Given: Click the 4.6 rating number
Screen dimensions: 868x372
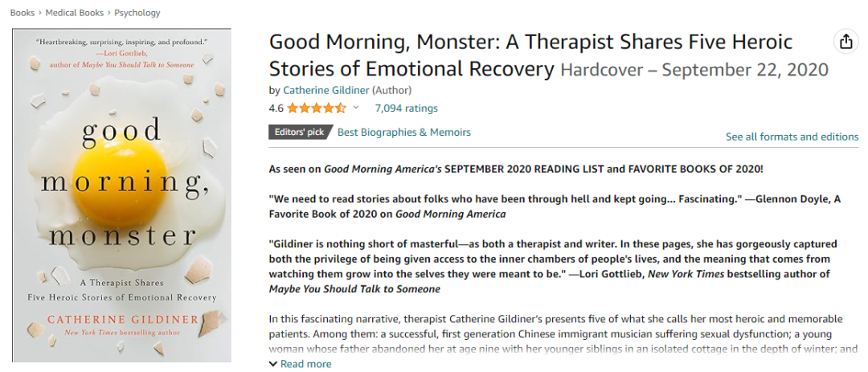Looking at the screenshot, I should coord(276,108).
